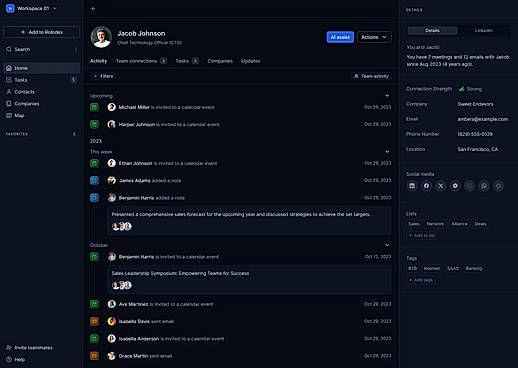The width and height of the screenshot is (518, 368).
Task: Click the Tasks checklist icon
Action: tap(9, 80)
